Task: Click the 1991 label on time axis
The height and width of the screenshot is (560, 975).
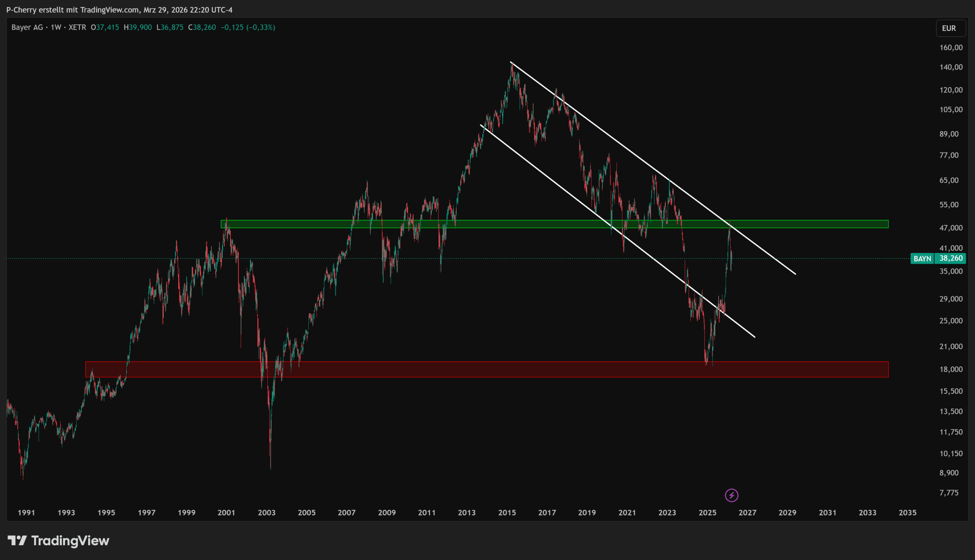Action: [26, 512]
